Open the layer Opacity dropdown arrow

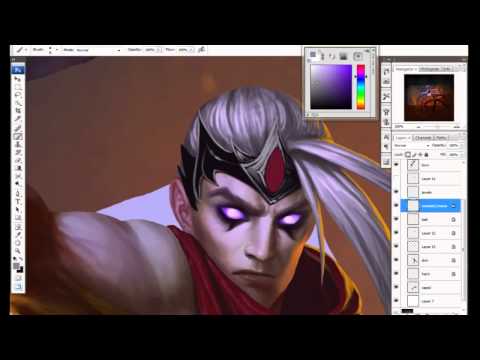coord(462,146)
